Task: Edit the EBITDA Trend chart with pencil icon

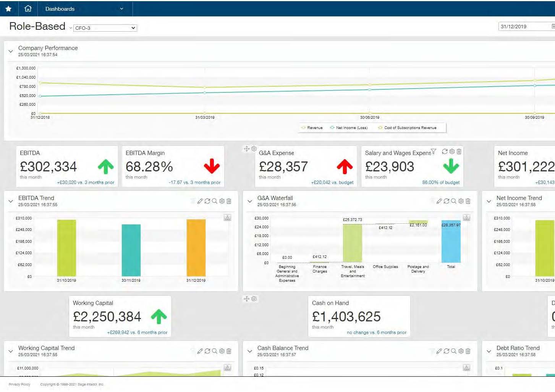Action: click(x=200, y=201)
